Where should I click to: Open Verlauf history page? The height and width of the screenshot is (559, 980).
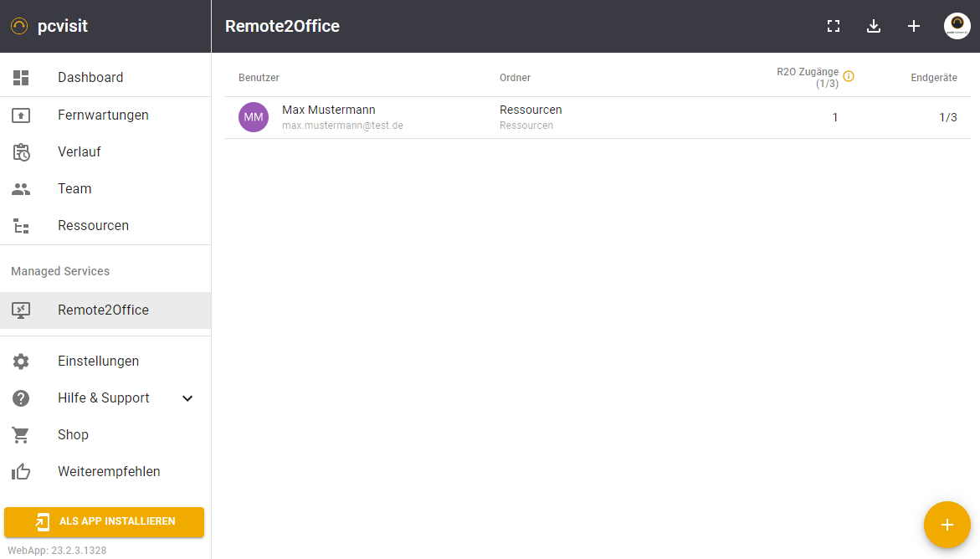tap(80, 152)
